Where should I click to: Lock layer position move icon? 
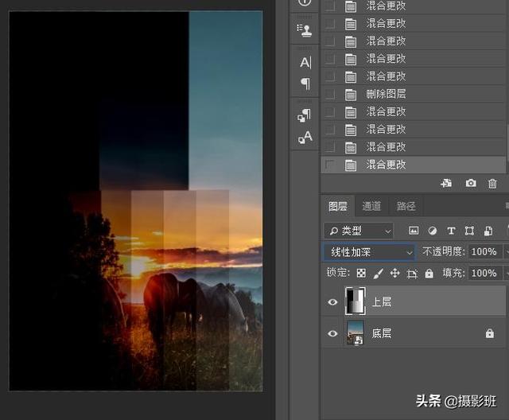(394, 274)
